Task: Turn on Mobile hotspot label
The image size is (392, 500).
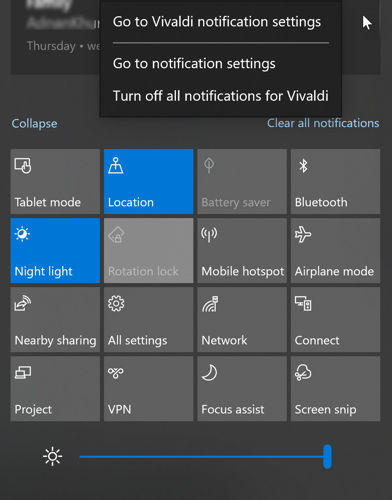Action: tap(243, 272)
